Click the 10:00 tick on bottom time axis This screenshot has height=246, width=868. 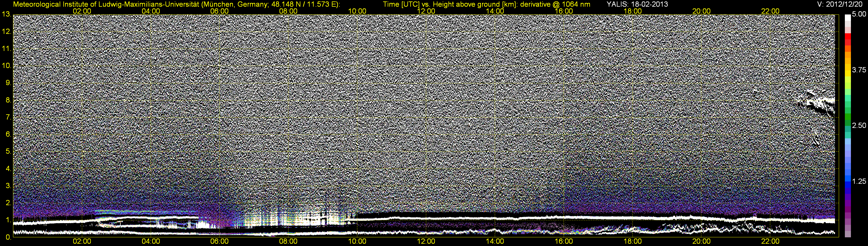coord(357,242)
